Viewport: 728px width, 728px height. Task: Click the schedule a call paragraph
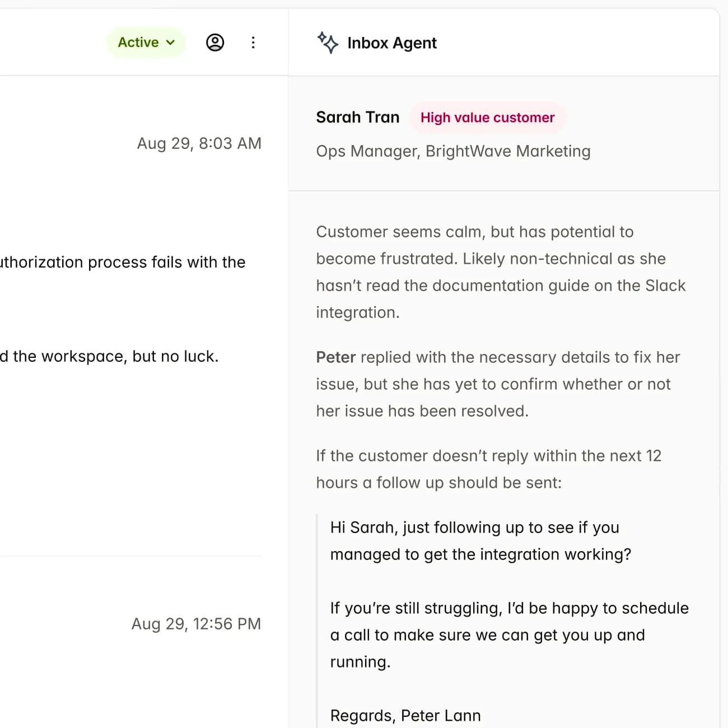[x=508, y=635]
